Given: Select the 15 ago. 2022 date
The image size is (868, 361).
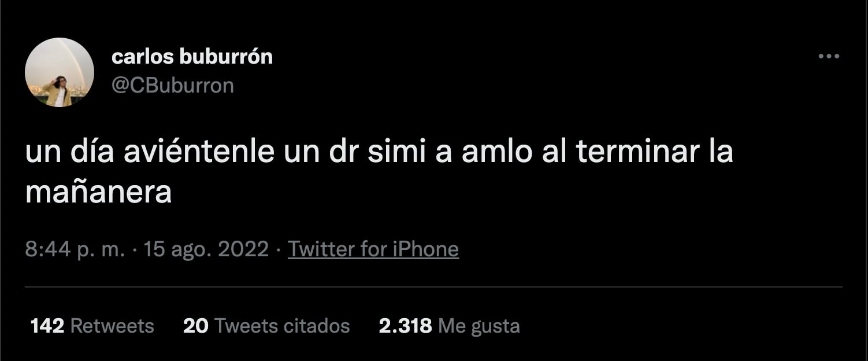Looking at the screenshot, I should pyautogui.click(x=206, y=249).
